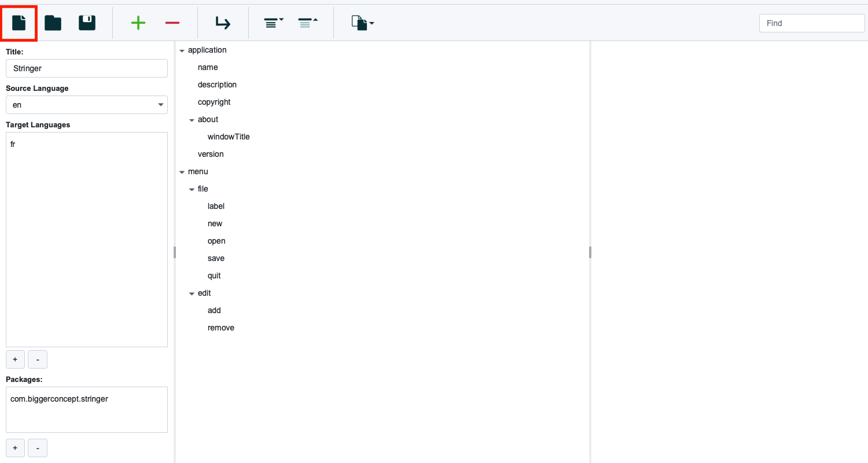This screenshot has height=463, width=868.
Task: Select the quit key
Action: coord(214,275)
